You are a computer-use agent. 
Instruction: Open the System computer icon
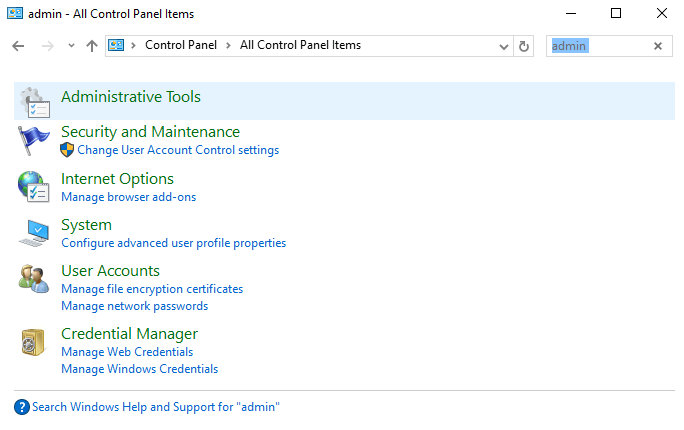click(34, 233)
